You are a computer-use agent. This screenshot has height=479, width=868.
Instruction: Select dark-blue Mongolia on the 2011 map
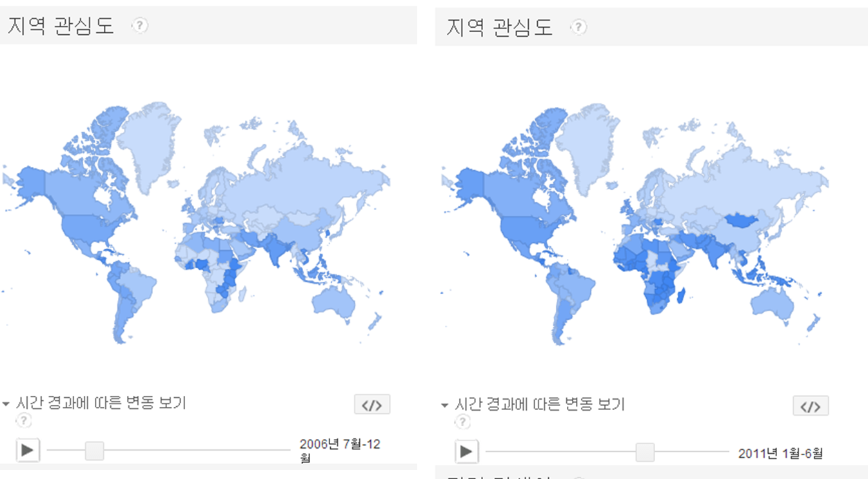(x=743, y=221)
